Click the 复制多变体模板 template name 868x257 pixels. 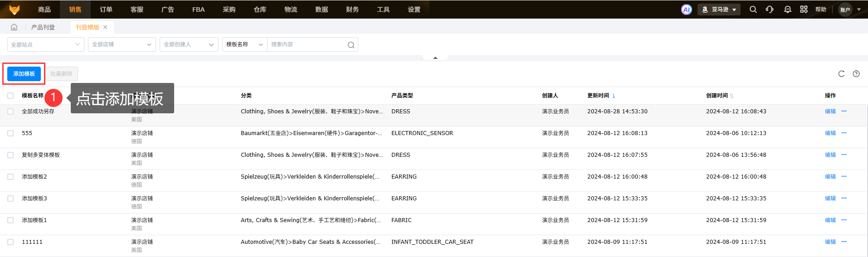[41, 155]
